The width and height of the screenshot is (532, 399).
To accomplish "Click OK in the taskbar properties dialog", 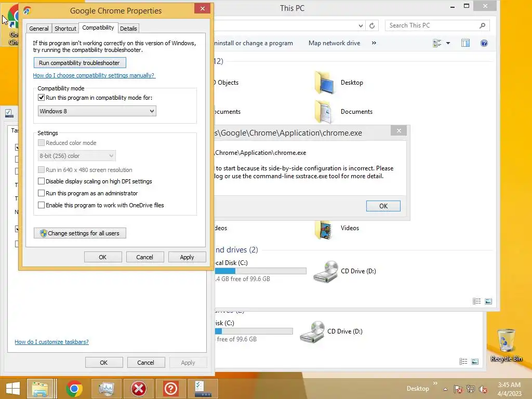I will [x=104, y=362].
